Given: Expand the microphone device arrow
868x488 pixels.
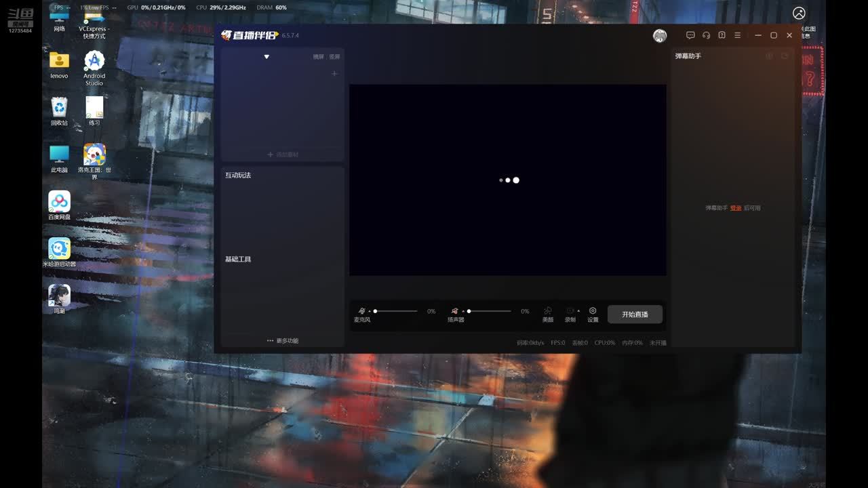Looking at the screenshot, I should [370, 311].
